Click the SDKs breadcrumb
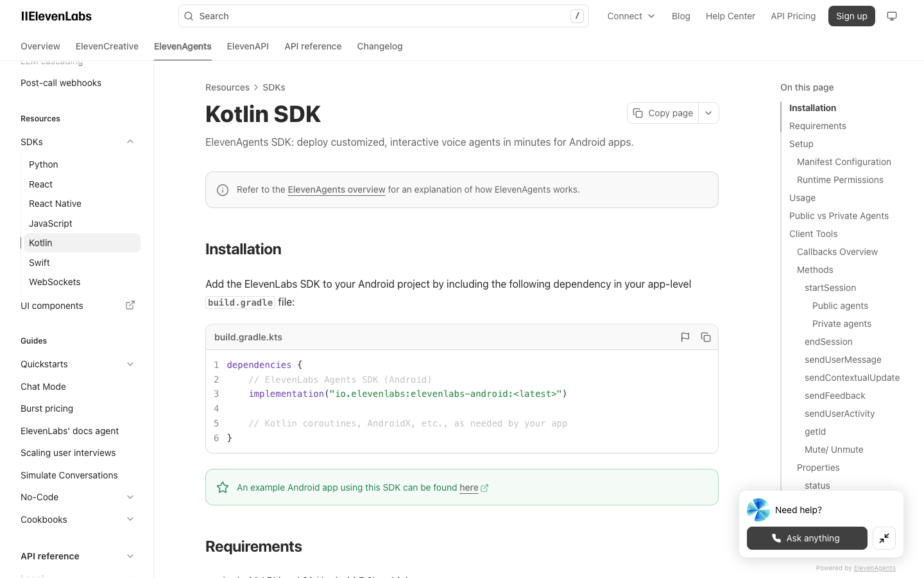924x578 pixels. 274,87
